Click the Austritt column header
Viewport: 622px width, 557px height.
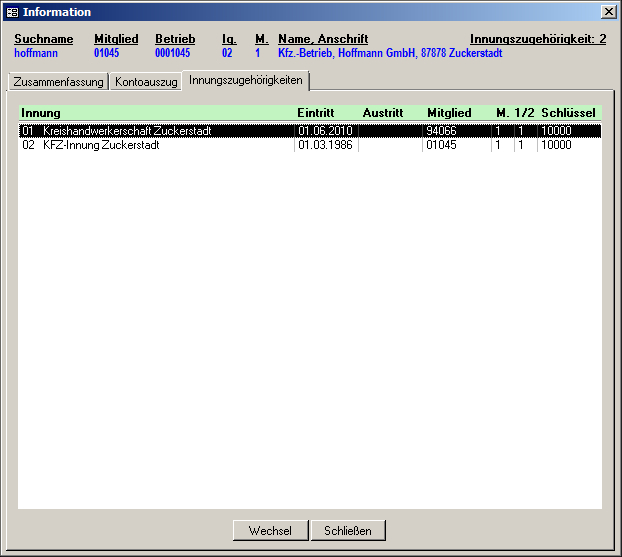[x=382, y=114]
